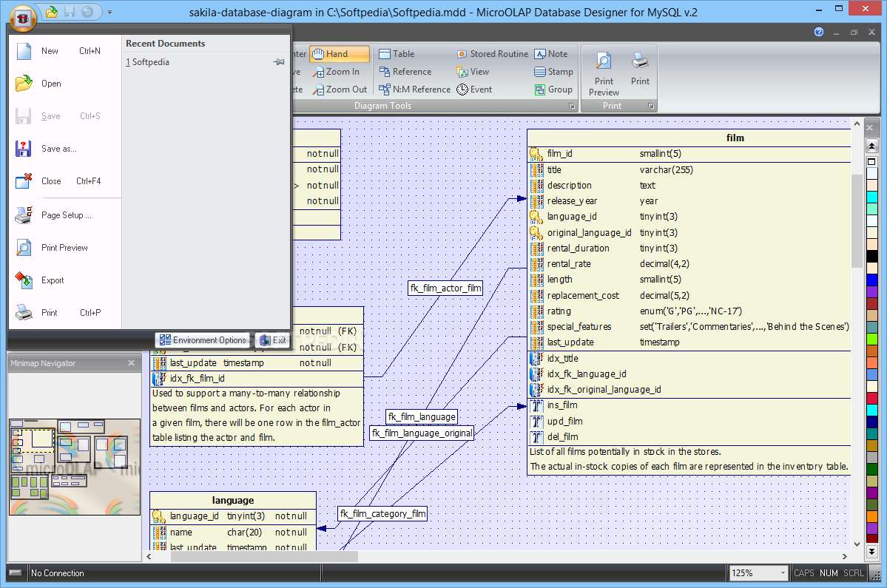Close the Minimap Navigator panel

[131, 363]
